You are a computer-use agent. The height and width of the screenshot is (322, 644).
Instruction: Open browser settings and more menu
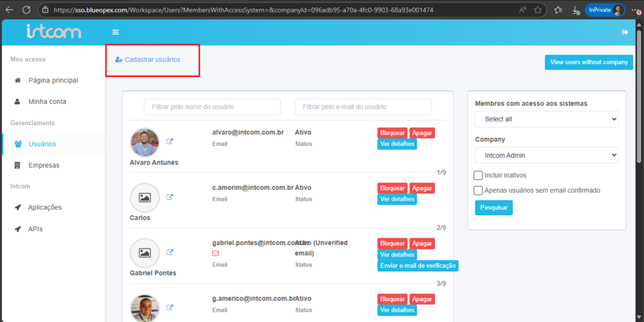click(636, 10)
